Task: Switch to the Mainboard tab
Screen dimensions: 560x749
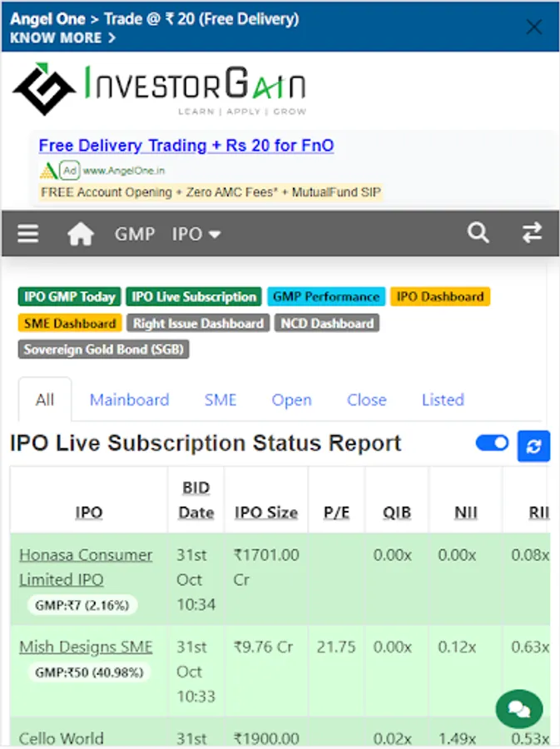Action: 129,399
